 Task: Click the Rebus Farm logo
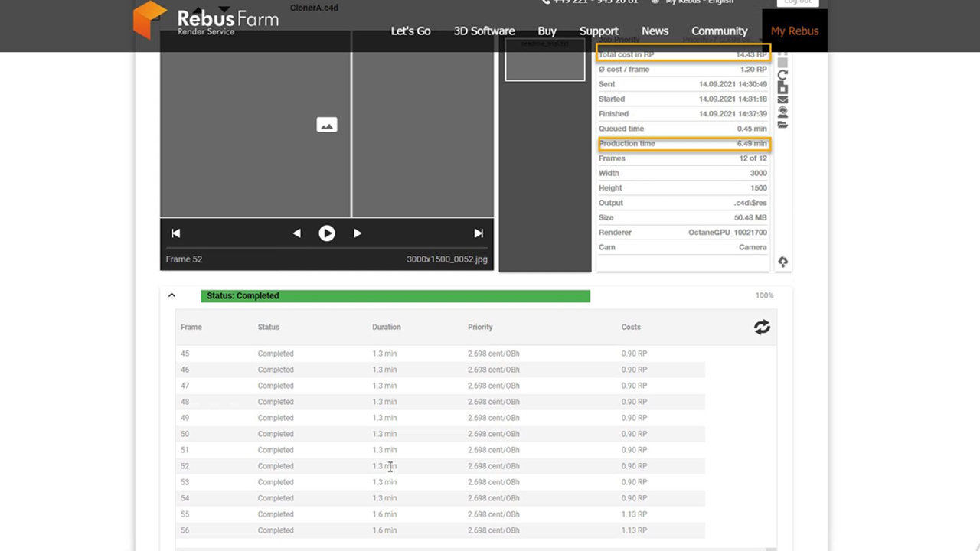(x=206, y=20)
